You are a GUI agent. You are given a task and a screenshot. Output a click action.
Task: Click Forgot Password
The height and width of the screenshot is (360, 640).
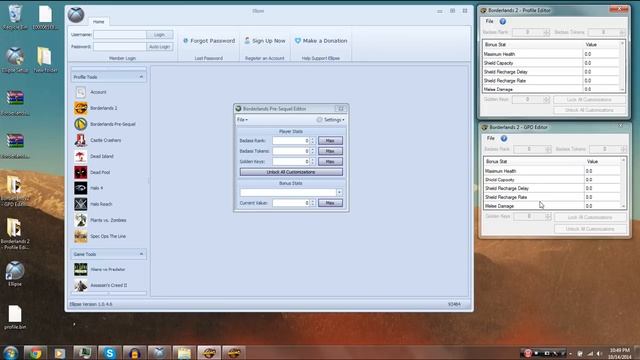209,41
